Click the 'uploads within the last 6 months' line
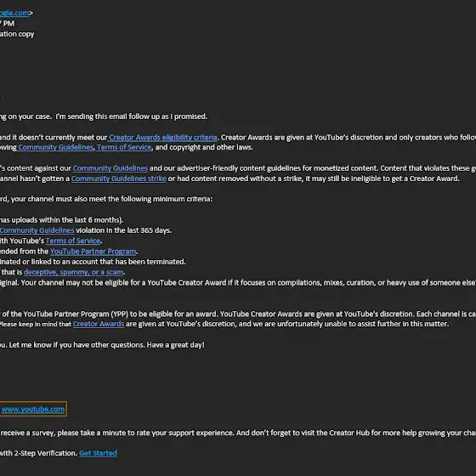Viewport: 476px width, 476px height. click(61, 220)
